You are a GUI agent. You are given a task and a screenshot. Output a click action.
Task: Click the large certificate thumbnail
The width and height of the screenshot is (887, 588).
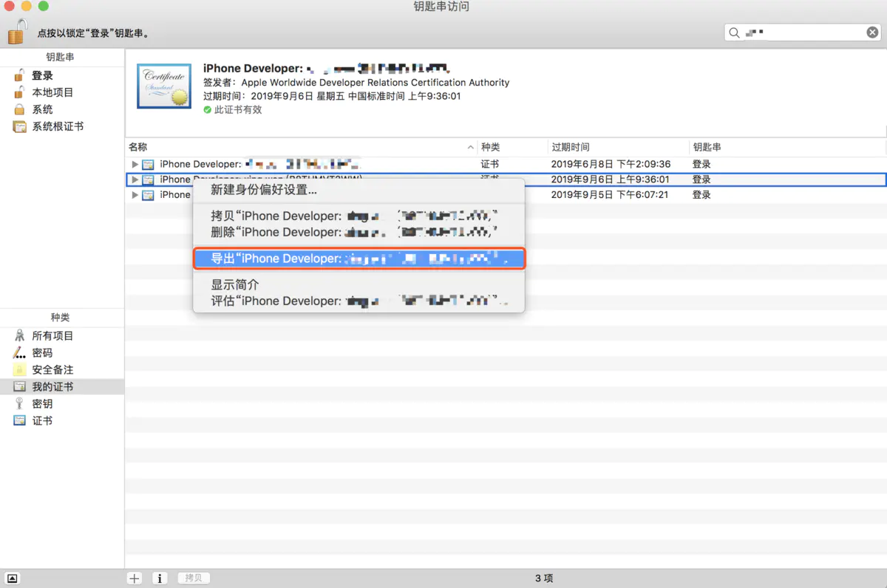click(164, 86)
